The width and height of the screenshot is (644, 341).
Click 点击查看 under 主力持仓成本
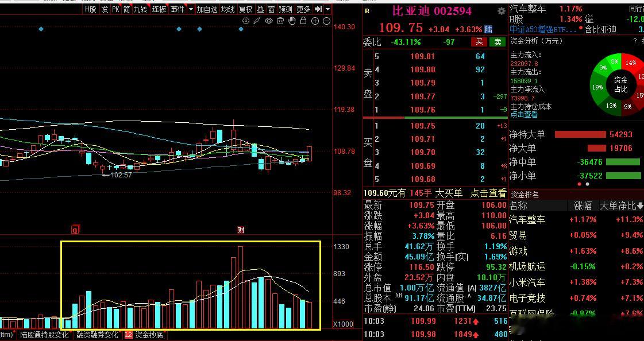point(524,114)
